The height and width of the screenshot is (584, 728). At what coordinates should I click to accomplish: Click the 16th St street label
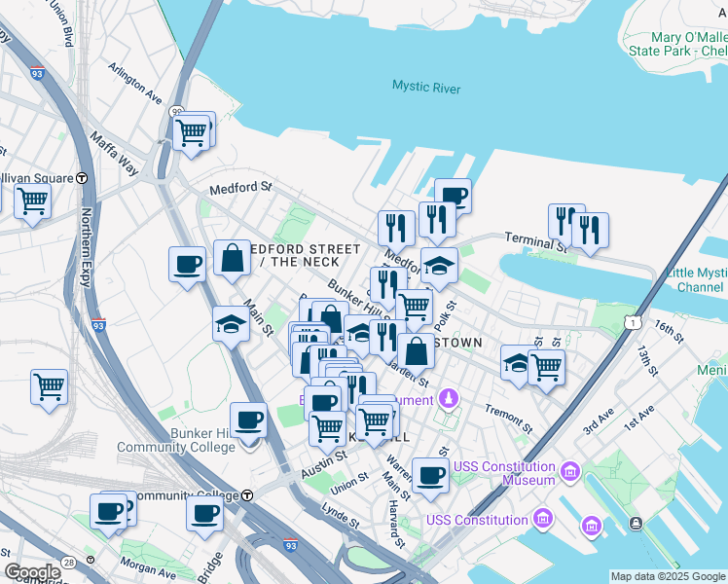tap(669, 331)
